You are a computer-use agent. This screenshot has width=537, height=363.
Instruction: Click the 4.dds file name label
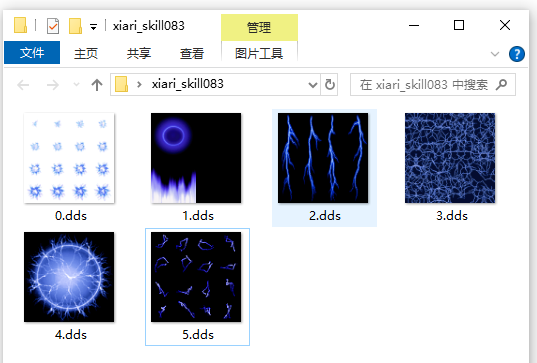coord(71,335)
